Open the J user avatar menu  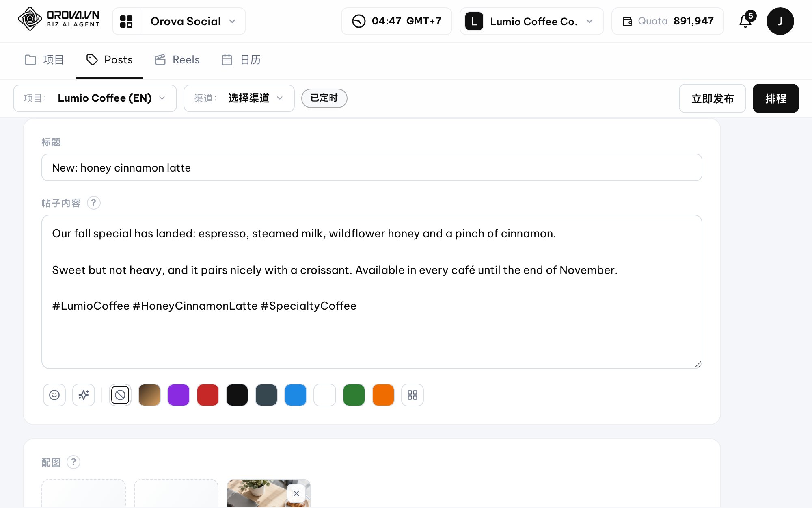point(780,21)
